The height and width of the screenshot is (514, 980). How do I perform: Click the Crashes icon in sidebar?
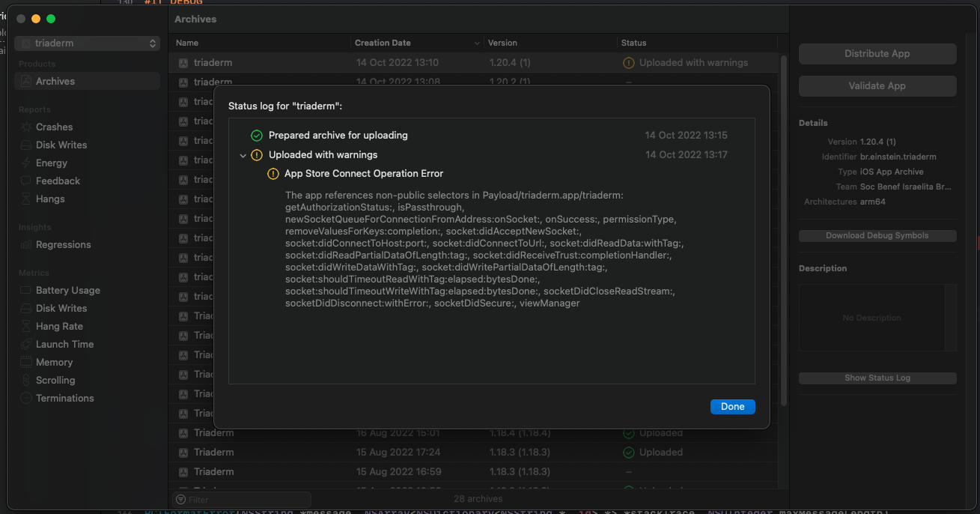pyautogui.click(x=26, y=127)
